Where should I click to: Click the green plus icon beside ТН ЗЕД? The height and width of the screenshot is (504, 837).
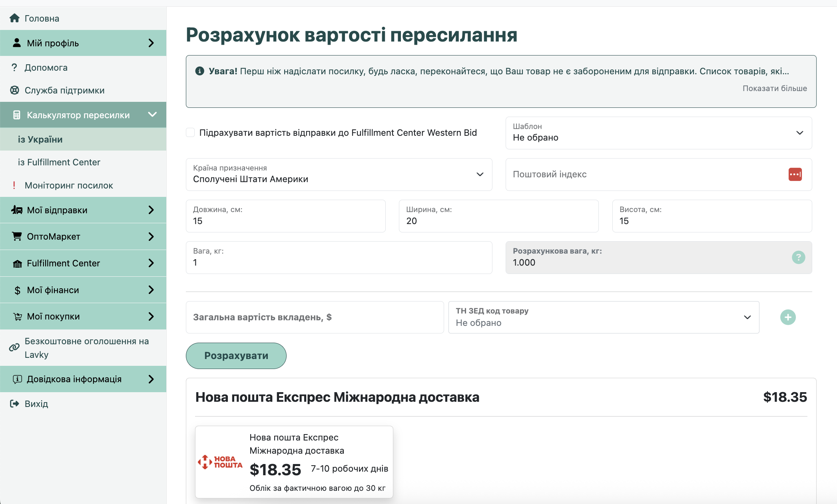(788, 317)
